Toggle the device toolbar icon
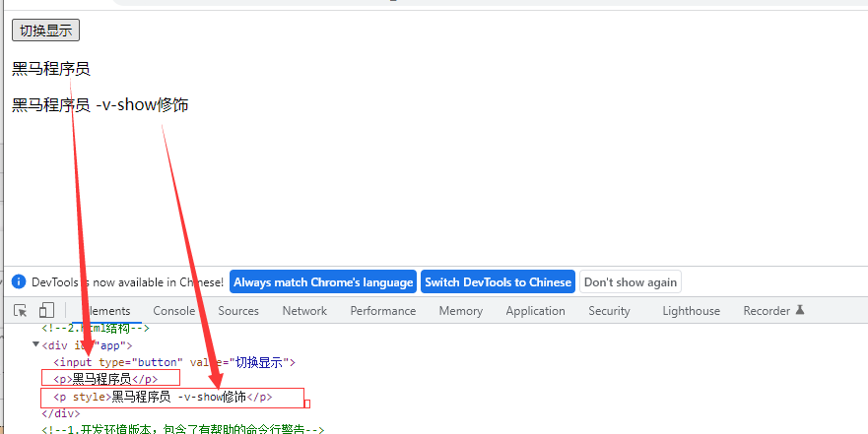 pos(46,310)
